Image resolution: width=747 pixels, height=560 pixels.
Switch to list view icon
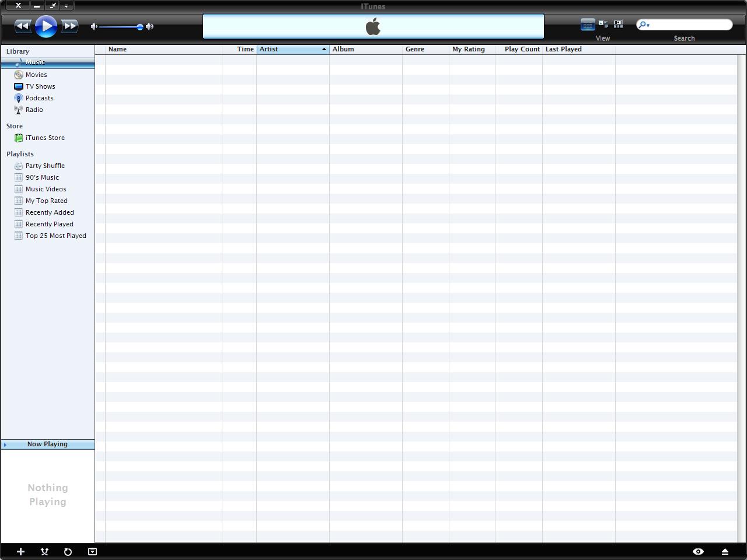[588, 24]
